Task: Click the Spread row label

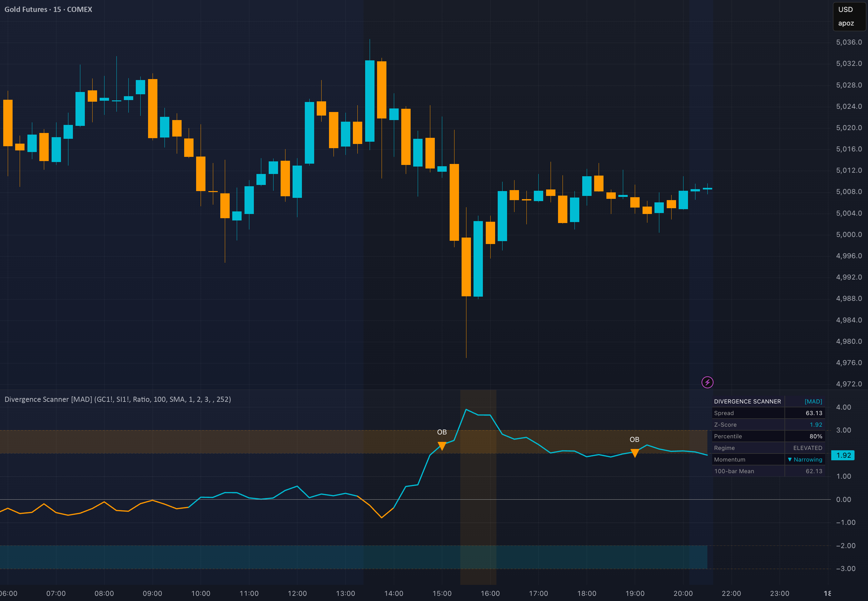Action: (724, 413)
